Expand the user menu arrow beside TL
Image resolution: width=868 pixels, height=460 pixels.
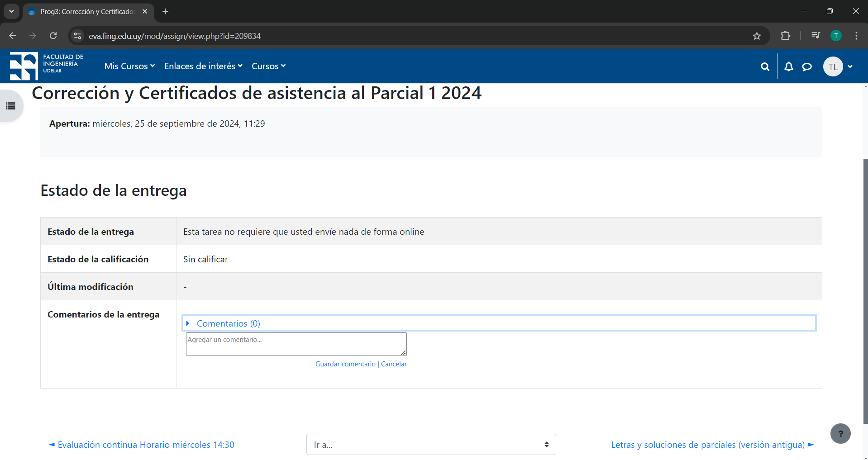850,66
